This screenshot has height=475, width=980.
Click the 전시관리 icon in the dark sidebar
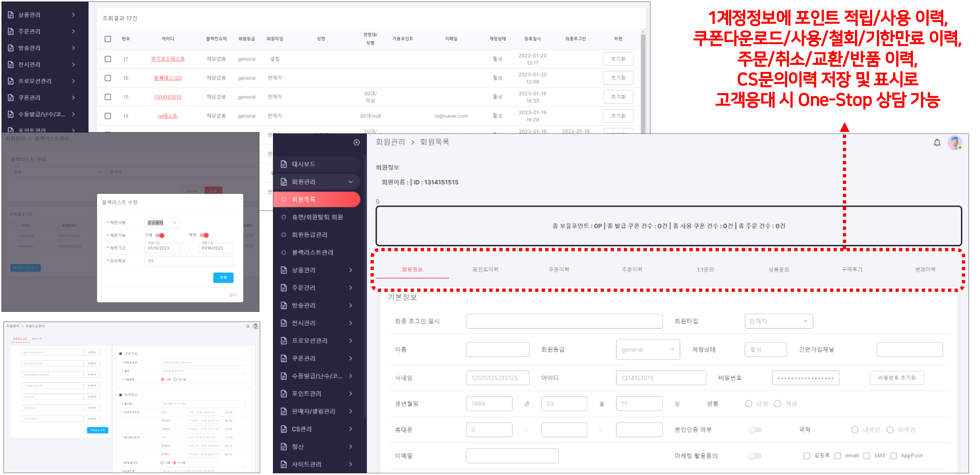point(284,323)
